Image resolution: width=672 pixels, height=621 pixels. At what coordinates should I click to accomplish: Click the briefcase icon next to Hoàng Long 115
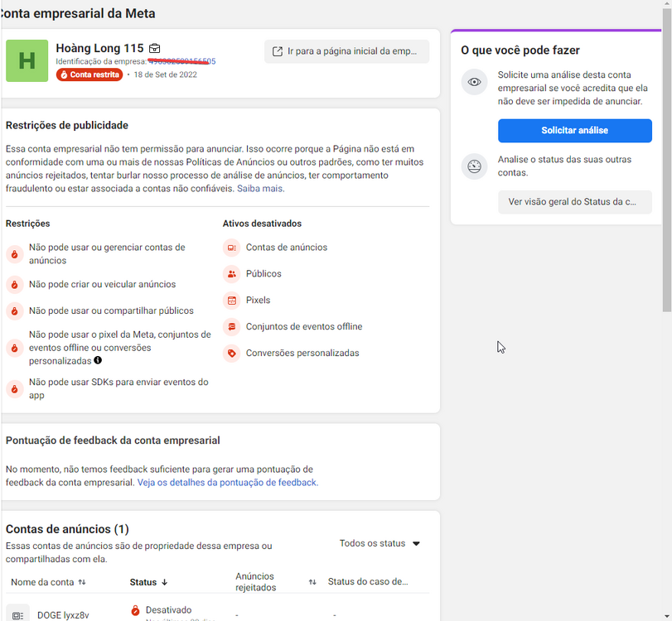(154, 48)
